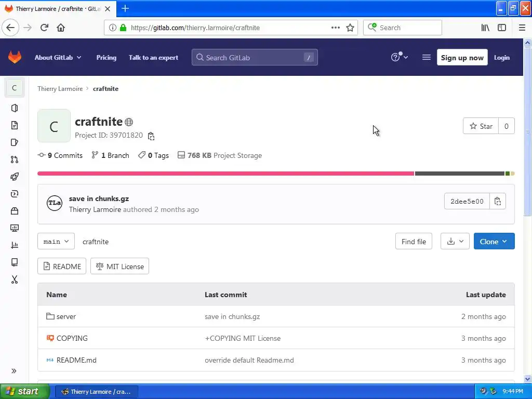
Task: Open the COPYING file
Action: [72, 338]
